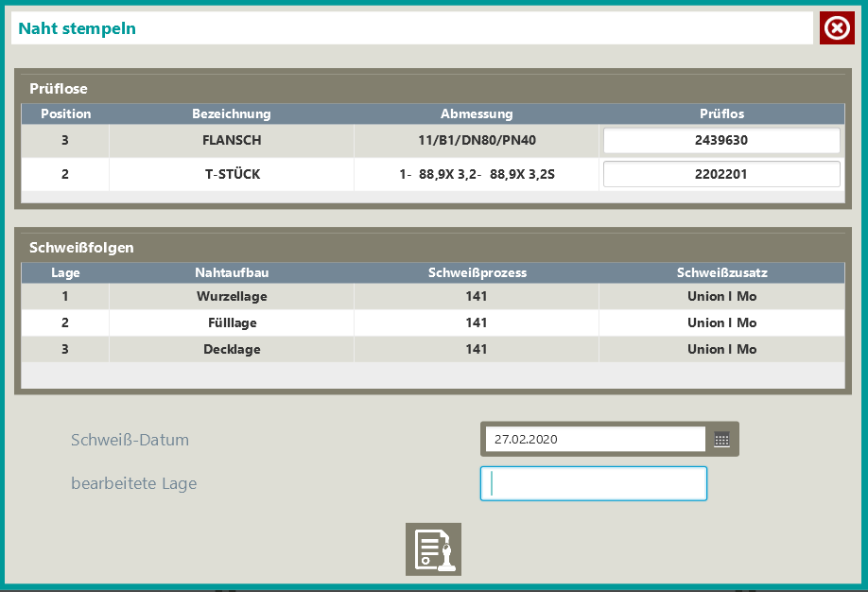
Task: Select the T-STÜCK row cell
Action: pos(232,174)
